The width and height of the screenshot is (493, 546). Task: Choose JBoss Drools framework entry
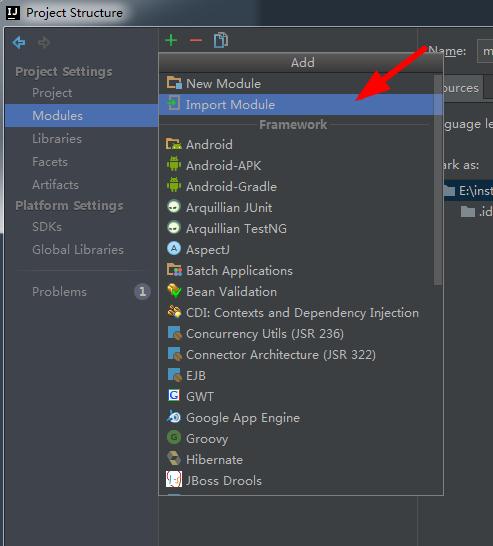(x=301, y=481)
